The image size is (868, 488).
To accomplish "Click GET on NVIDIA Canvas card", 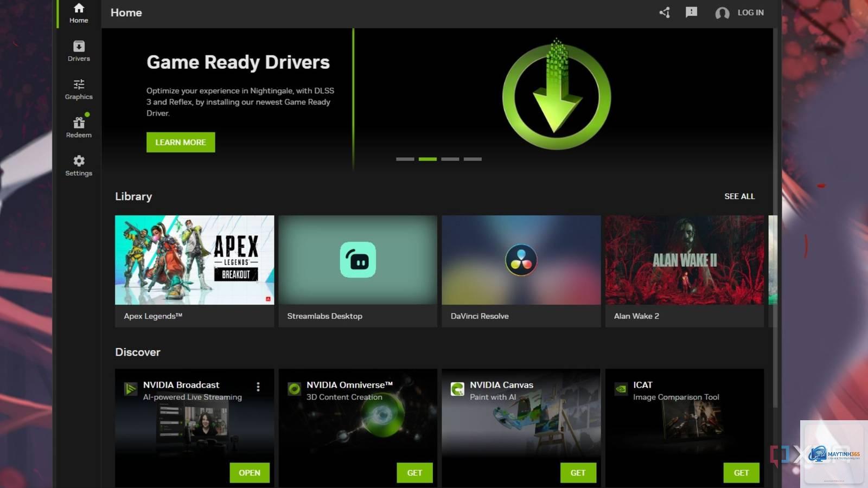I will [578, 473].
